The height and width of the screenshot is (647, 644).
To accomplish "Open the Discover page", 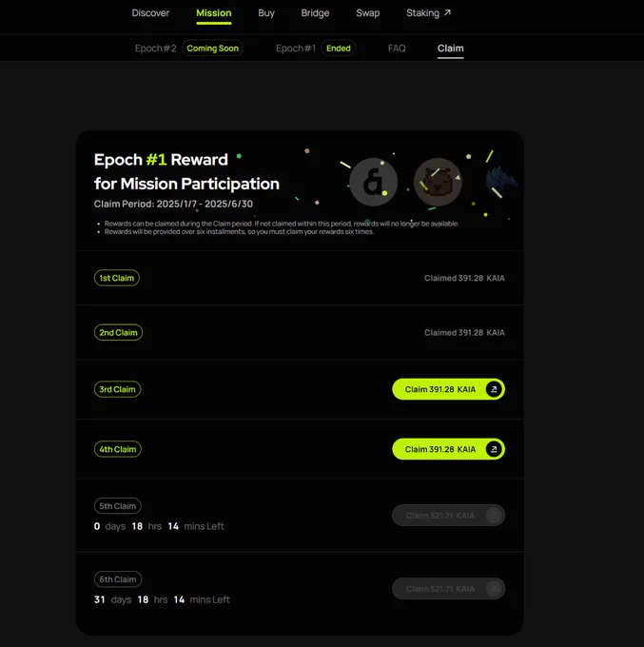I will coord(150,13).
